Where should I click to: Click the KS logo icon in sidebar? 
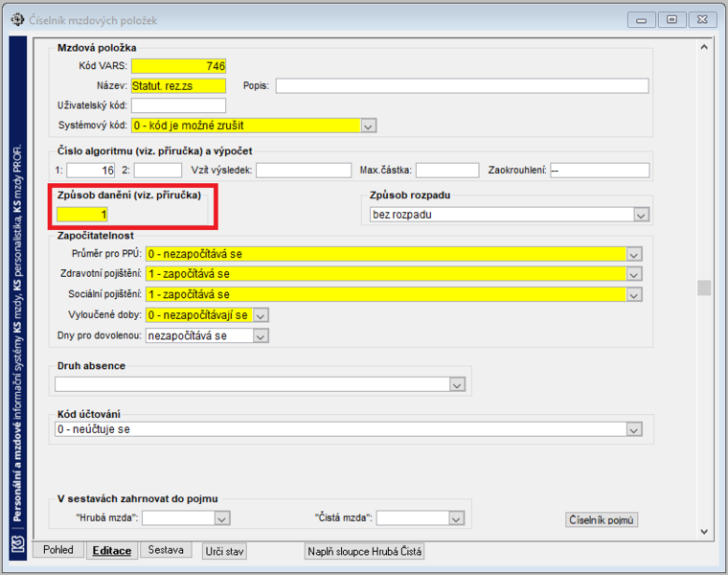tap(17, 543)
